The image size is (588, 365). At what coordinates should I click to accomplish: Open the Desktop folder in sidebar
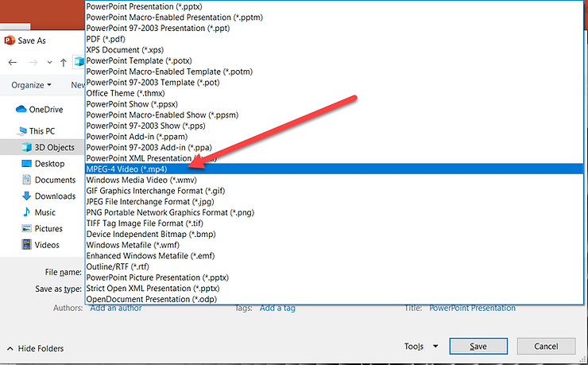click(49, 164)
